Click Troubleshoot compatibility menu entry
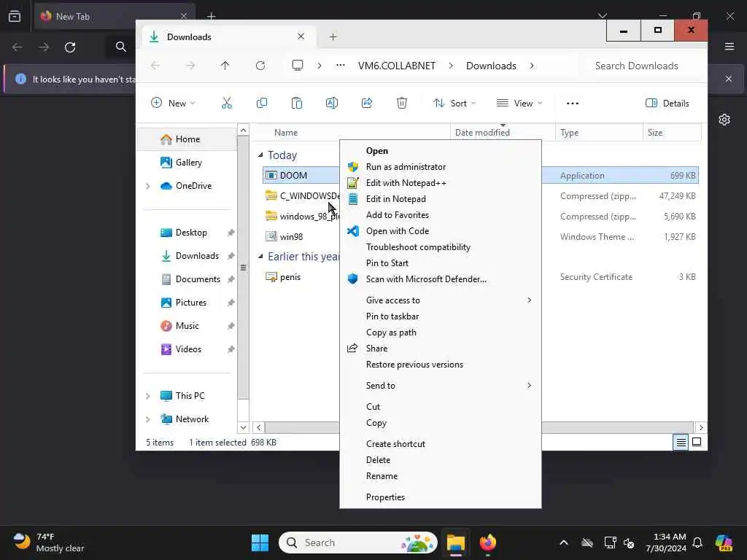The image size is (747, 560). point(440,246)
